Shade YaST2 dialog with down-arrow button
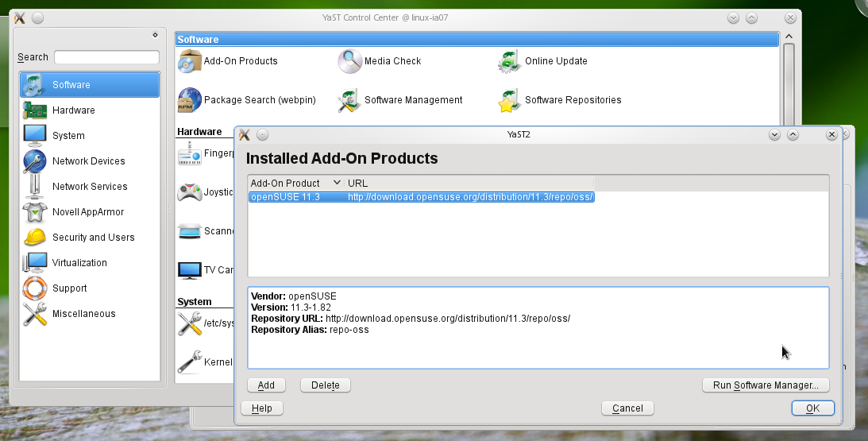 (x=774, y=134)
